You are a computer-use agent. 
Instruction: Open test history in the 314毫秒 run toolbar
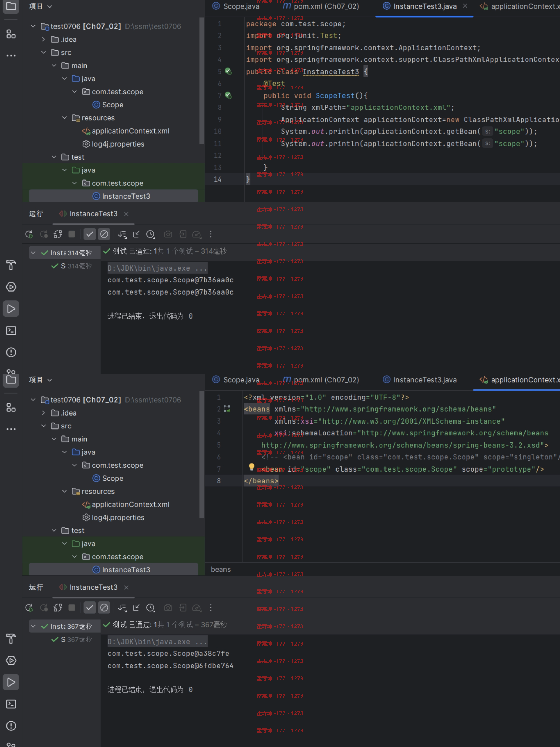(151, 234)
